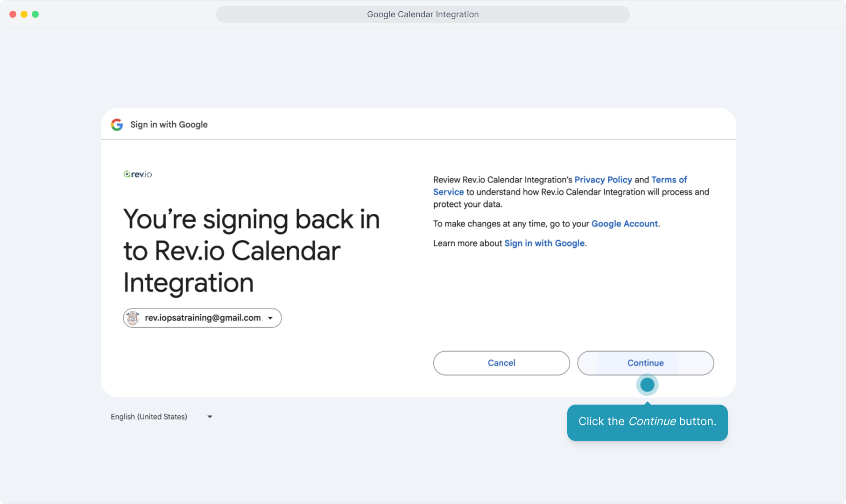Image resolution: width=846 pixels, height=504 pixels.
Task: Follow the Google Account link
Action: [624, 224]
